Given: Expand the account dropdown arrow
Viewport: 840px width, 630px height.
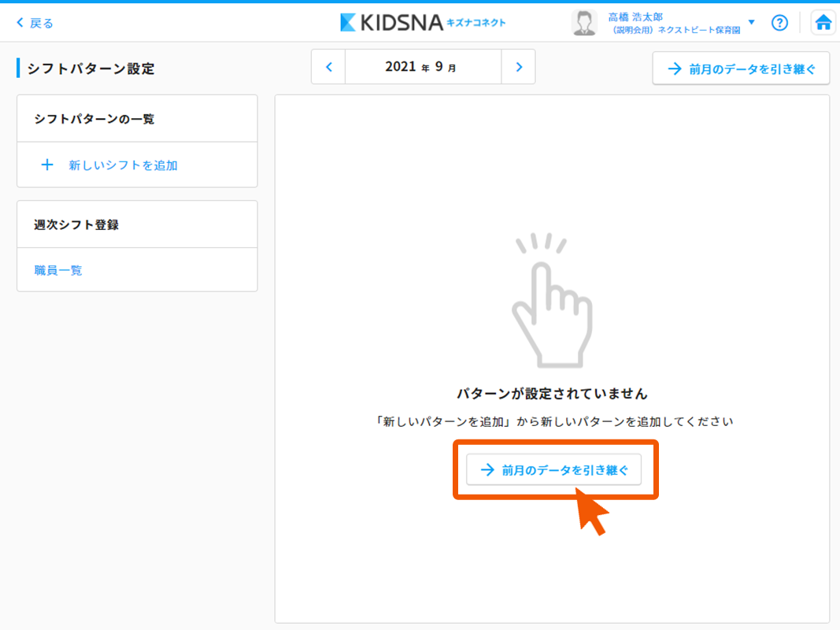Looking at the screenshot, I should (x=751, y=22).
